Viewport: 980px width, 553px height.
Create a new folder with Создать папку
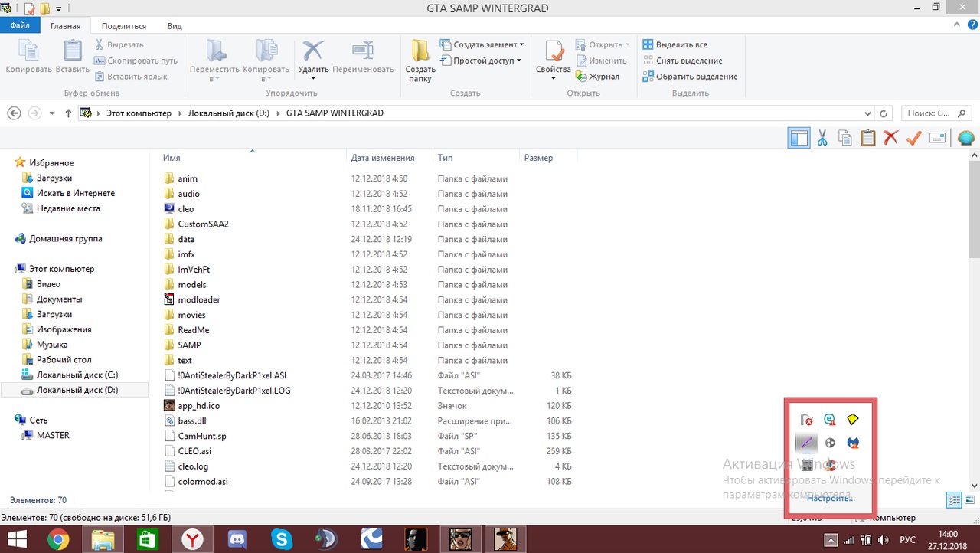click(420, 61)
